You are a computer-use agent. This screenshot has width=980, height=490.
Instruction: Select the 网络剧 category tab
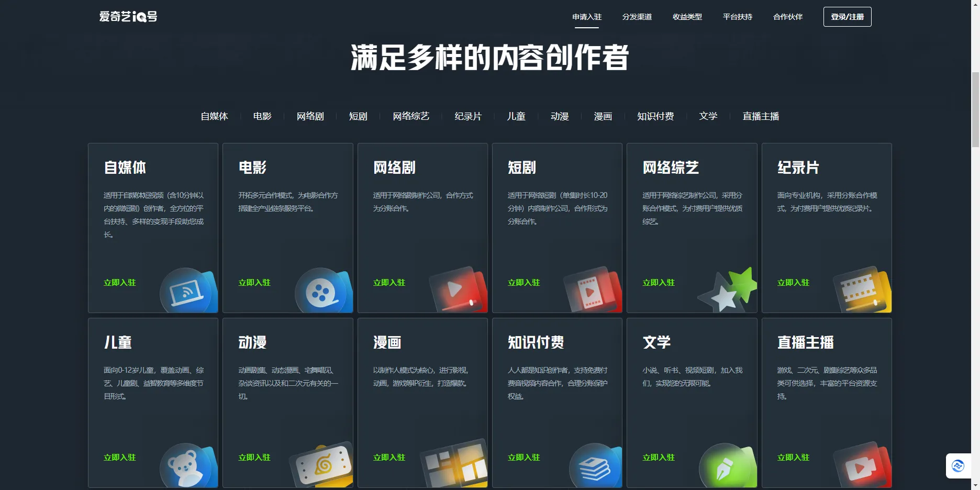click(310, 116)
